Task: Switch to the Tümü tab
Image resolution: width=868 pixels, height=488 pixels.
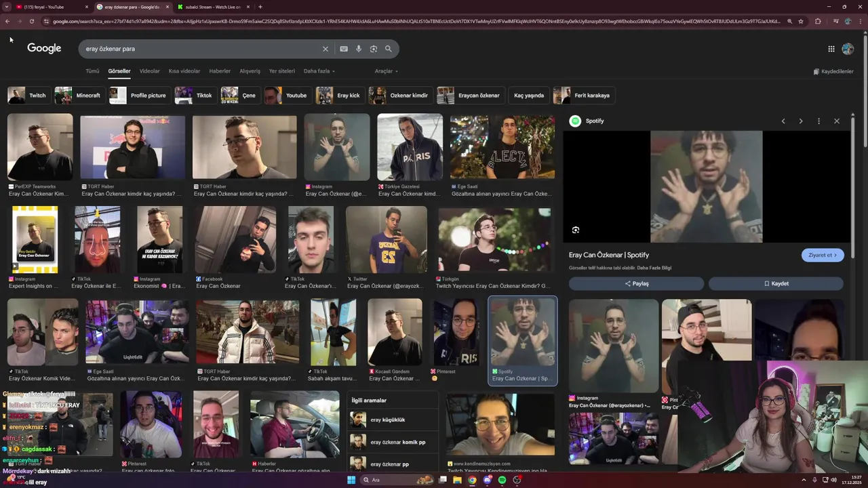Action: coord(92,71)
